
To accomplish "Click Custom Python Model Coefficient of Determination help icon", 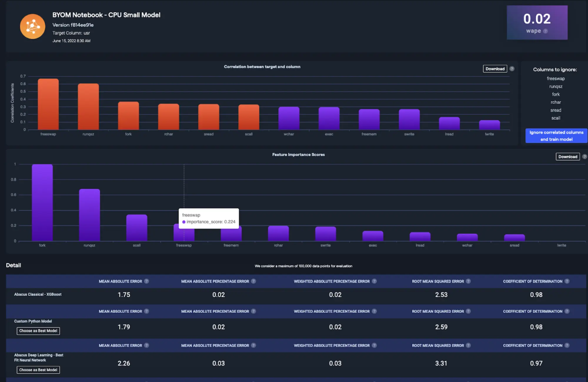I will pos(567,311).
